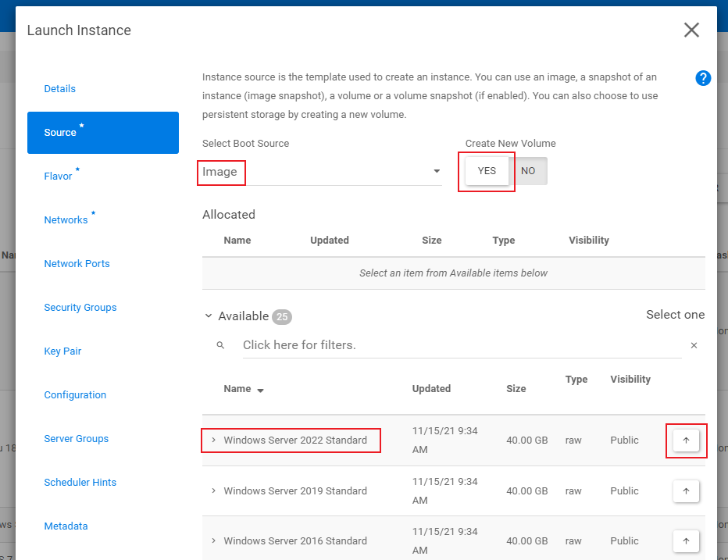
Task: Open the Security Groups step
Action: point(80,308)
